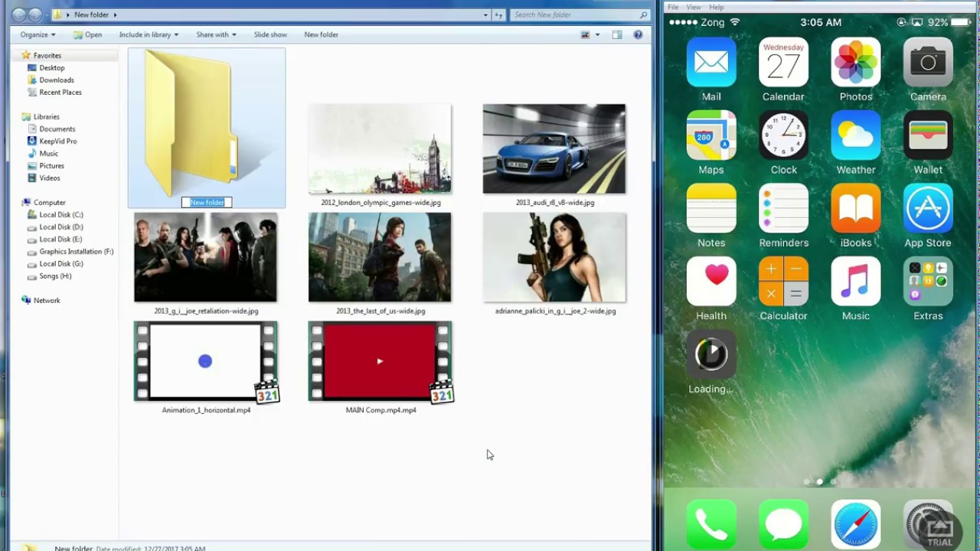Select Songs (H:) drive
The image size is (980, 551).
click(55, 275)
